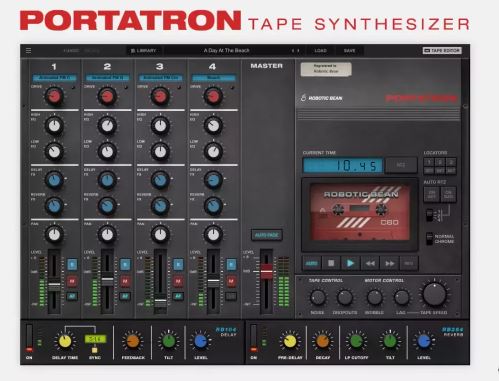Image resolution: width=499 pixels, height=381 pixels.
Task: Select next preset using arrows beside name
Action: click(x=298, y=51)
